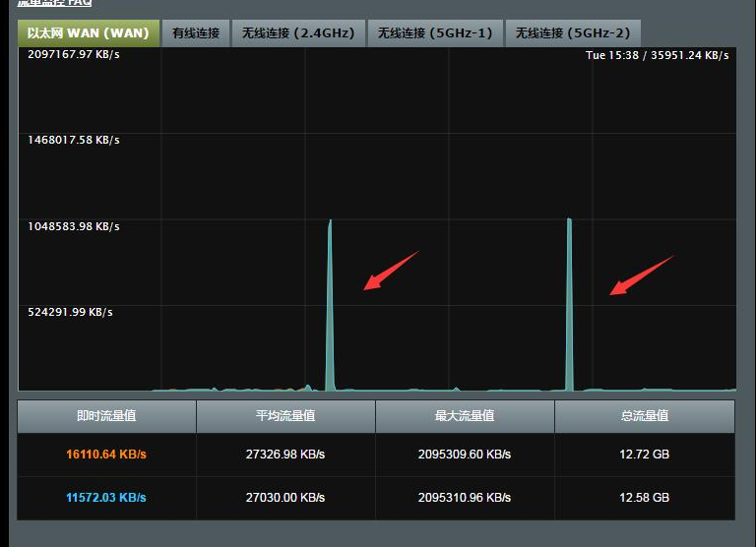
Task: Click the 2095309.60 KB/s maximum cell
Action: tap(465, 454)
